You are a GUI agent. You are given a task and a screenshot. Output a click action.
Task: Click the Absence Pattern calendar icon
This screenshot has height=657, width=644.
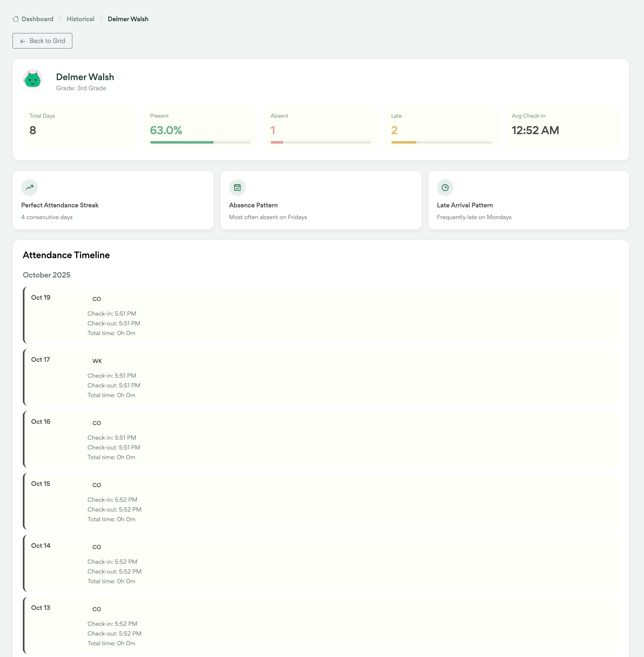[x=237, y=188]
